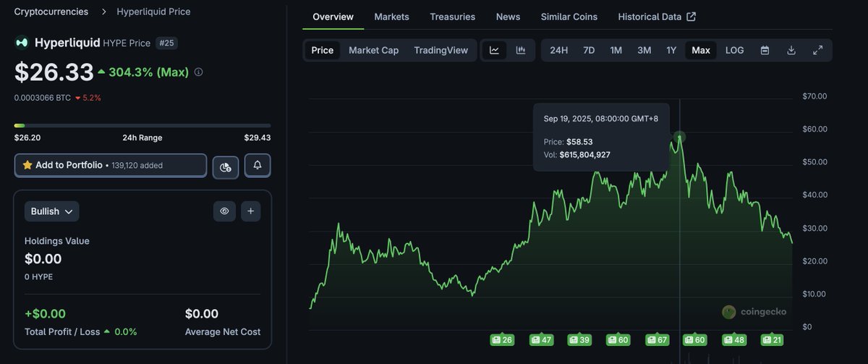The height and width of the screenshot is (364, 868).
Task: Open the Overview tab
Action: pos(333,17)
